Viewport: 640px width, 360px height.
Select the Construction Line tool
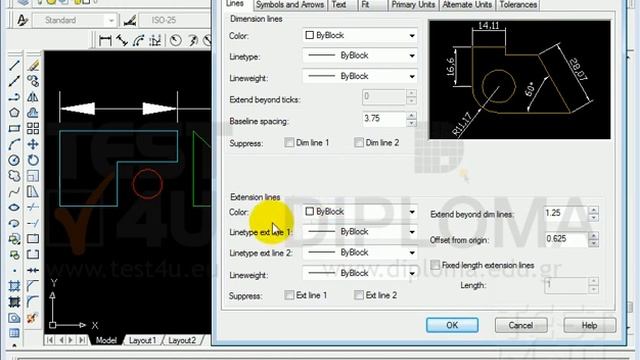tap(14, 81)
